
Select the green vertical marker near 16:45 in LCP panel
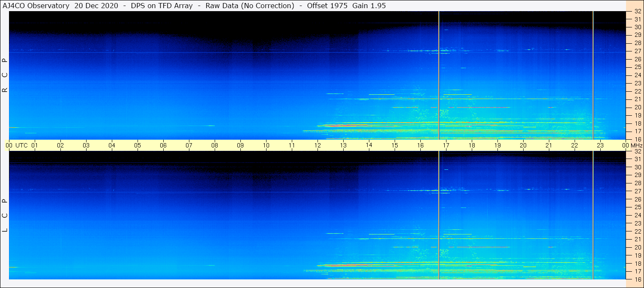[x=439, y=215]
